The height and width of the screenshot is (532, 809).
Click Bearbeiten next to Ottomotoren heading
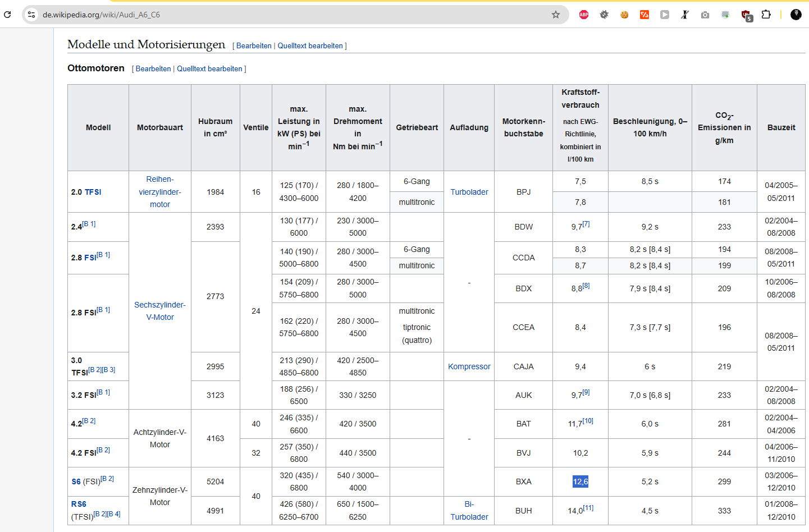[x=153, y=69]
